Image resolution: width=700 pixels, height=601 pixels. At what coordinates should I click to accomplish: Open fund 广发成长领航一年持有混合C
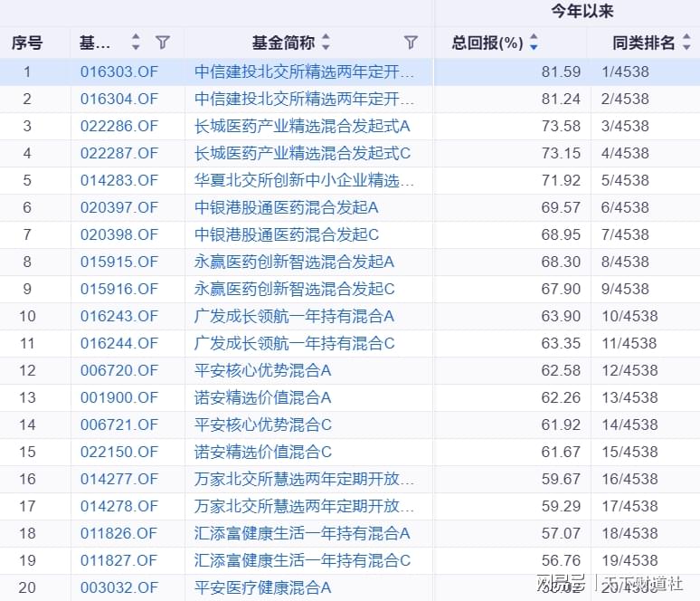click(294, 343)
